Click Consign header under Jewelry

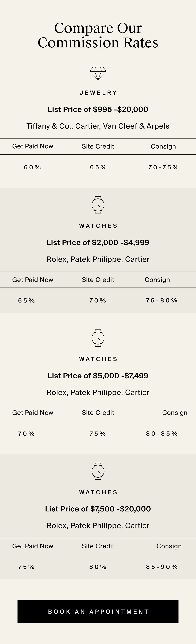point(163,146)
